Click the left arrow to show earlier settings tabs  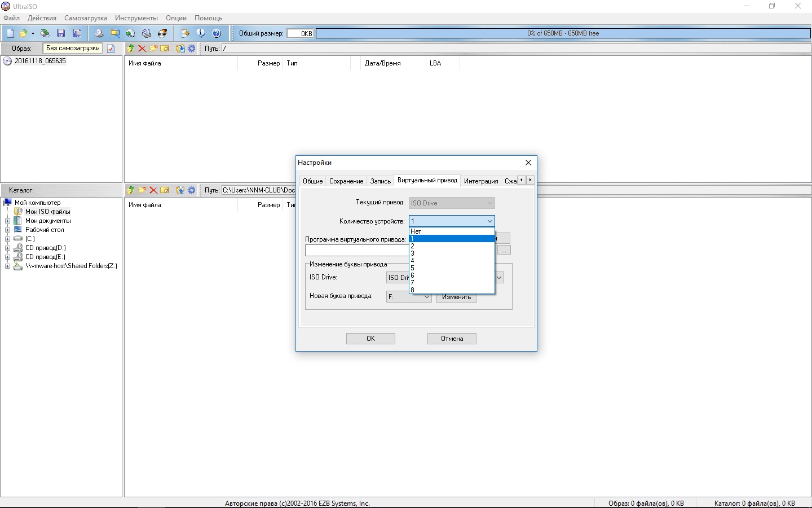click(x=522, y=180)
